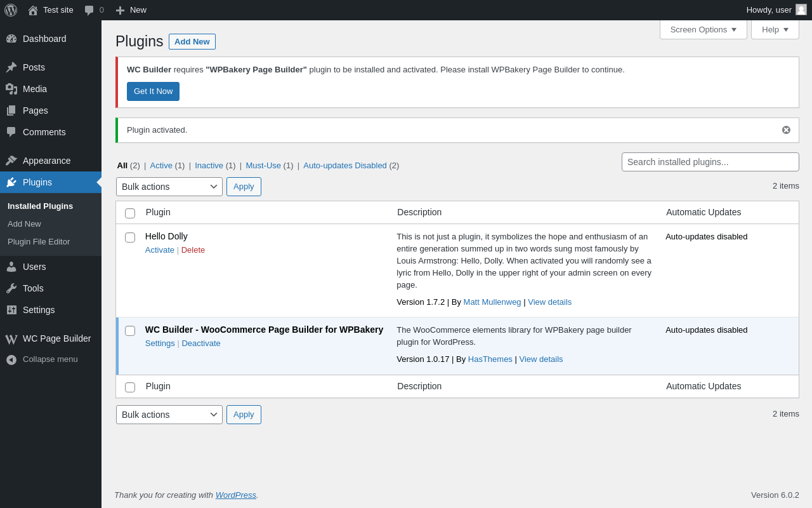The image size is (812, 508).
Task: Filter plugins by Inactive
Action: pos(209,165)
